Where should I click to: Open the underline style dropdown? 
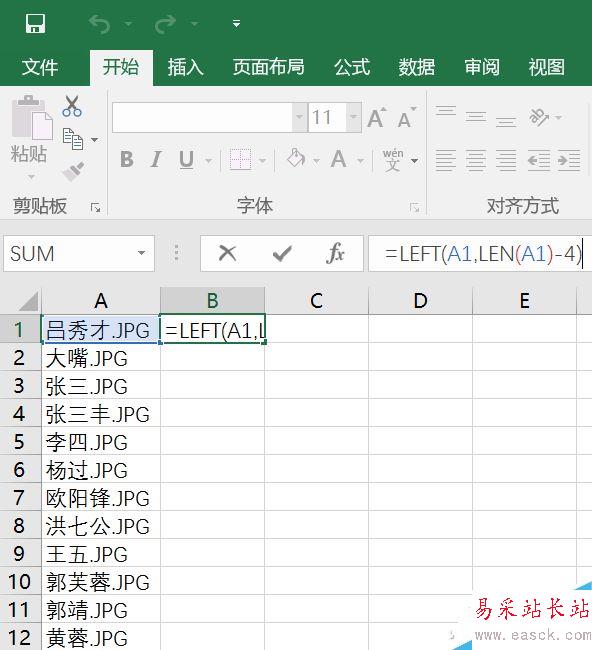(x=209, y=160)
